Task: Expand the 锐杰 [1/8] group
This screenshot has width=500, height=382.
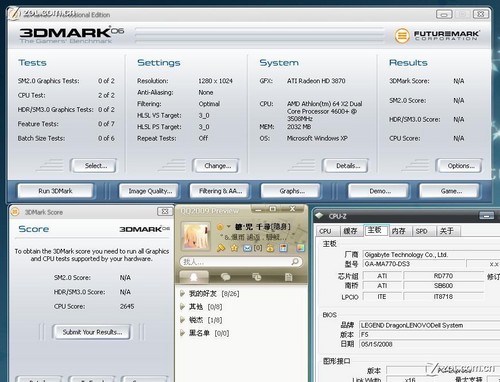Action: (182, 320)
